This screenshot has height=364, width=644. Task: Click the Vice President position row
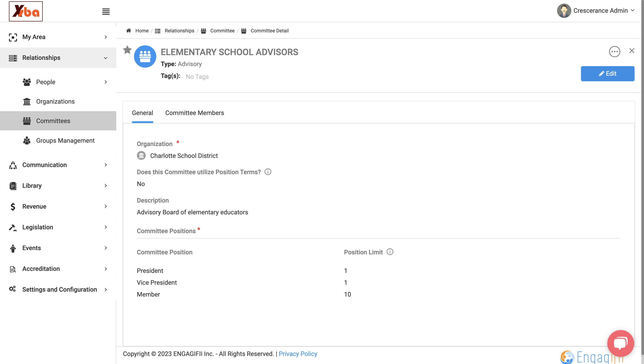pyautogui.click(x=378, y=282)
